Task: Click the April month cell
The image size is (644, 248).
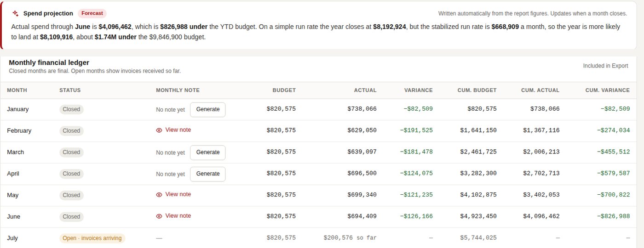Action: pos(14,174)
